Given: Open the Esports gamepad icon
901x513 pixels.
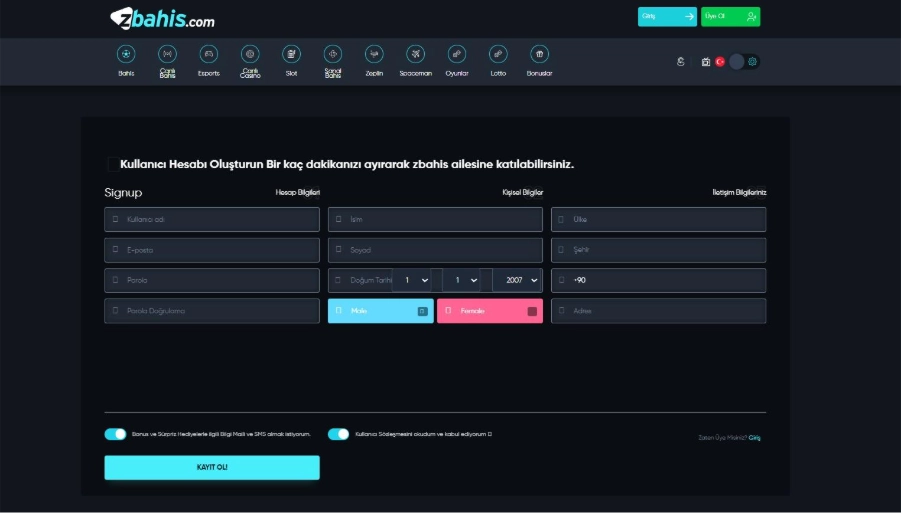Looking at the screenshot, I should [x=208, y=54].
